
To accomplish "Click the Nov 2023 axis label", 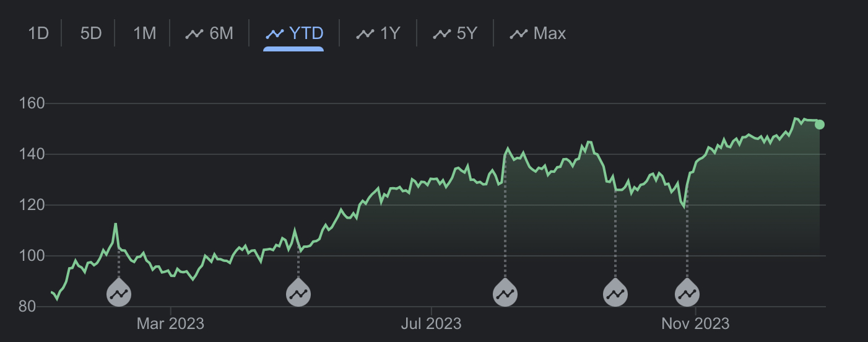I will (695, 323).
